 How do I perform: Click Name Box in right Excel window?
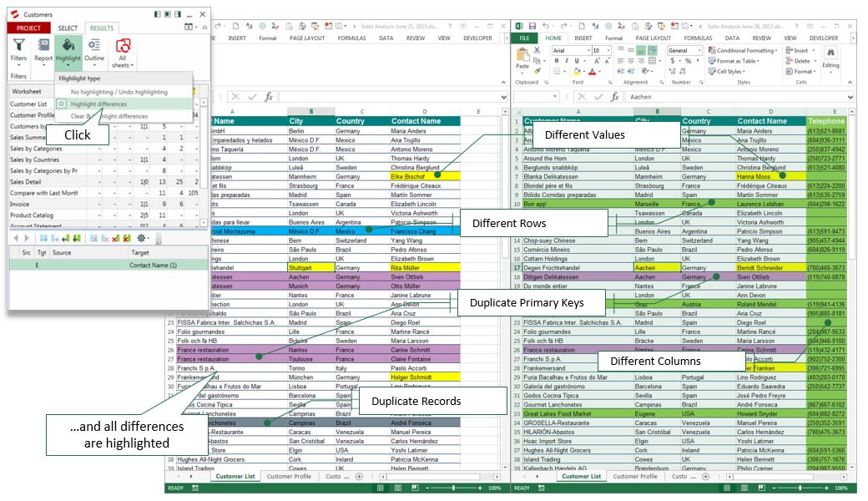click(535, 97)
